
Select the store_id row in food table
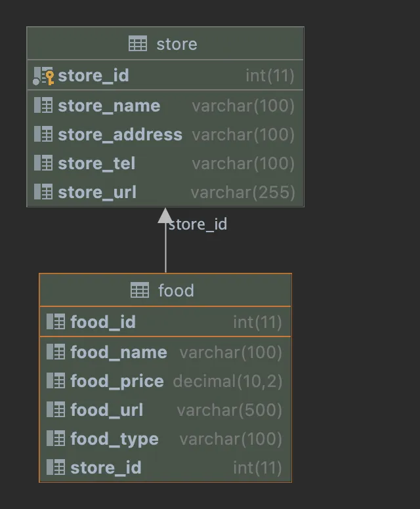click(165, 468)
